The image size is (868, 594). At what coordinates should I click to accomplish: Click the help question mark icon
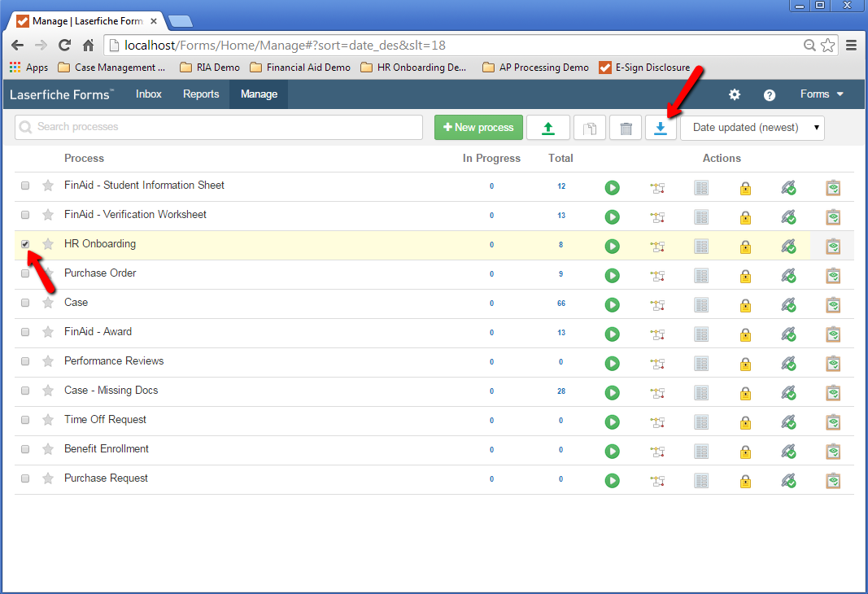[x=770, y=94]
